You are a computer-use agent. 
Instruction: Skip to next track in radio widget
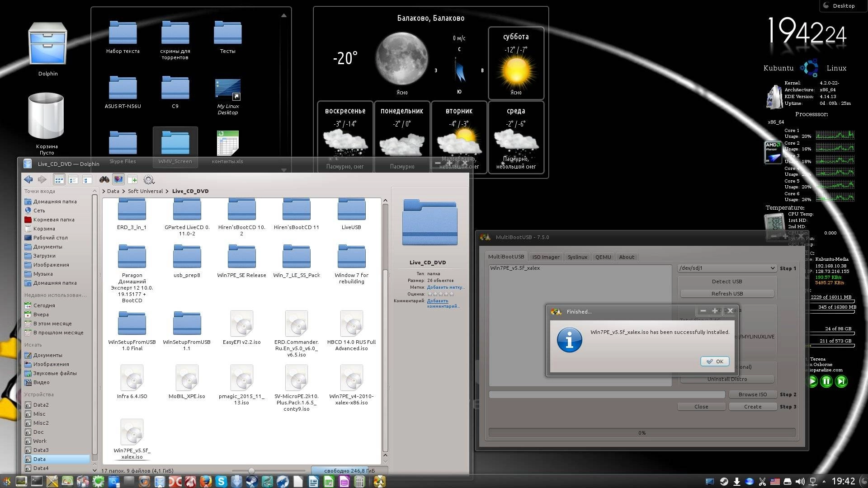click(x=841, y=382)
